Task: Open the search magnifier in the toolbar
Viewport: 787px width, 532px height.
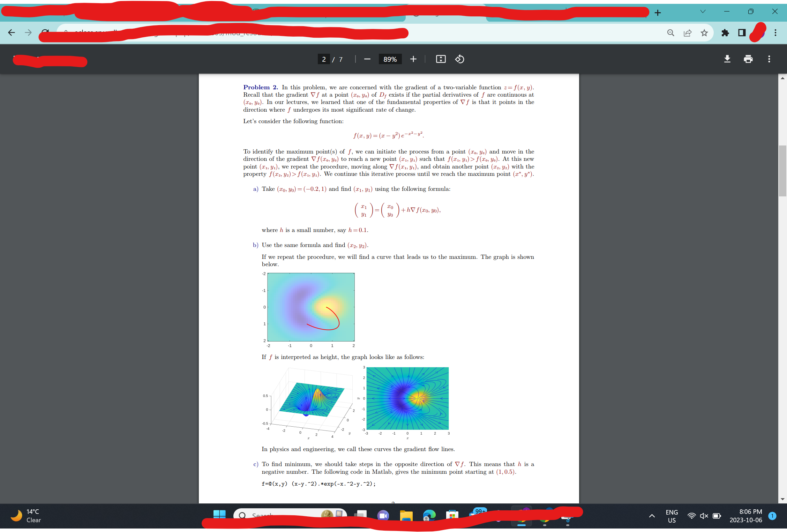Action: tap(670, 32)
